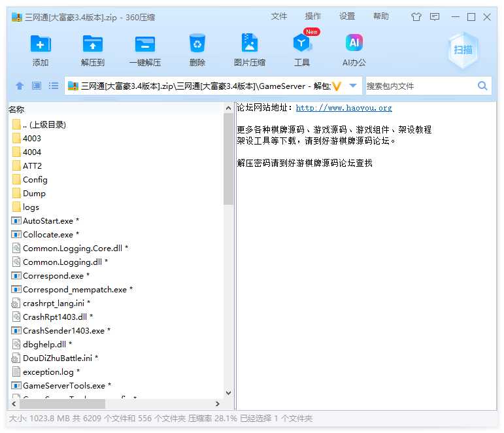Select the 4003 folder icon
504x433 pixels.
16,138
